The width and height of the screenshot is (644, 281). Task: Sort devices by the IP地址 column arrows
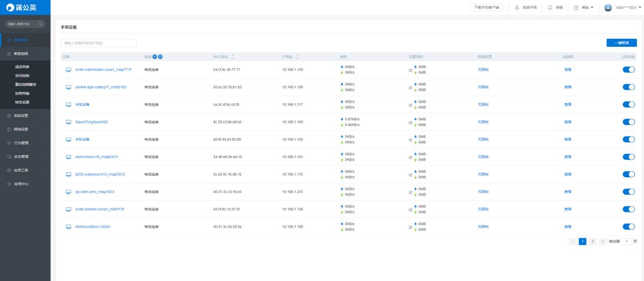click(297, 56)
